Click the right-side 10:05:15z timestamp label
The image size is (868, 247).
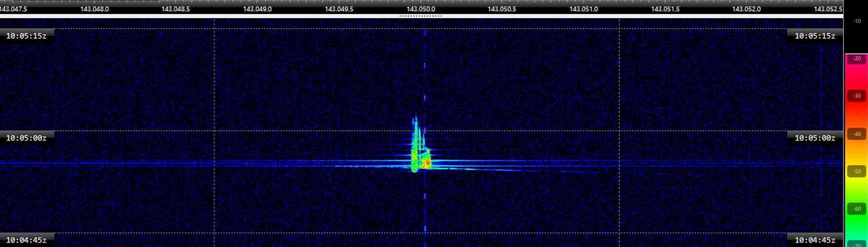815,36
